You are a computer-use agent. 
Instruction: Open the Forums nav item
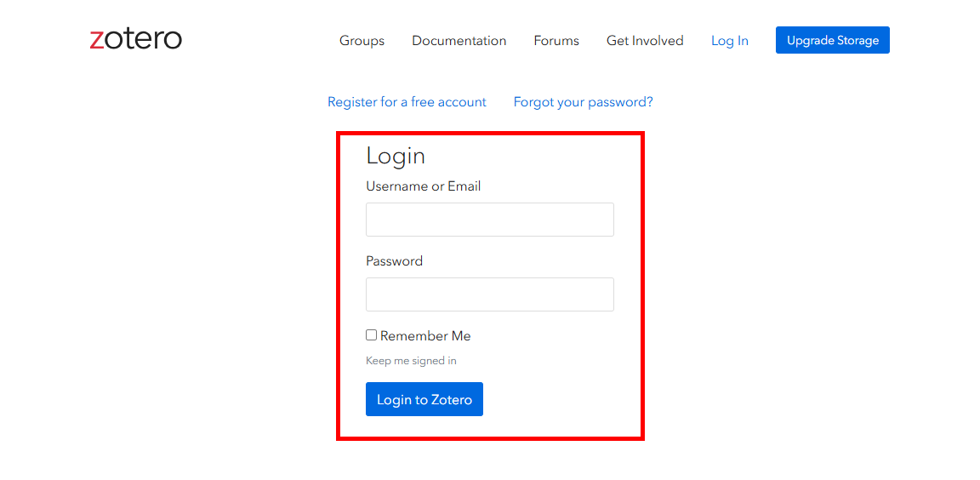556,41
